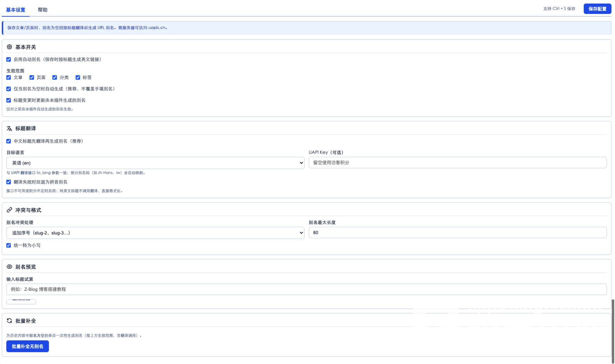Click the 为历史内容中别名为空的条目 description

pyautogui.click(x=74, y=336)
